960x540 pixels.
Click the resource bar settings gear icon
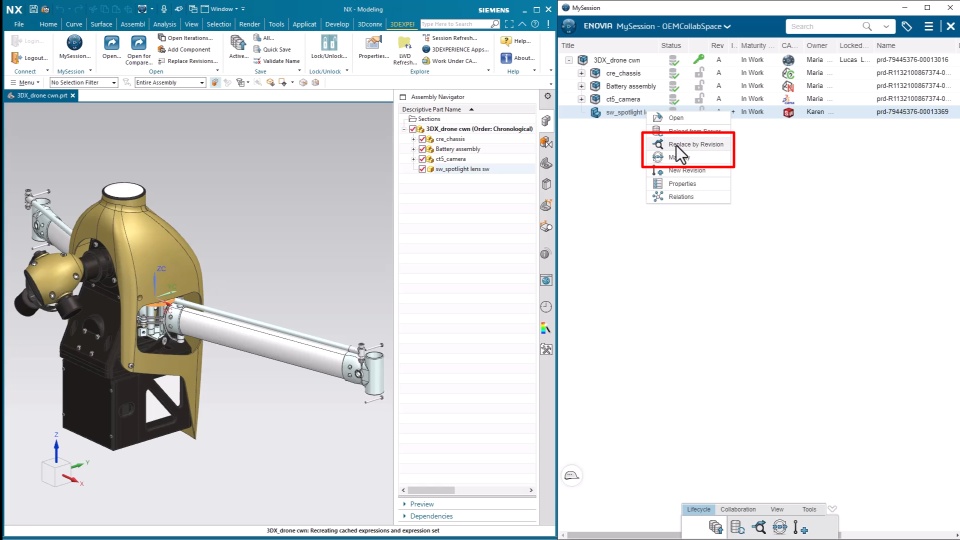click(547, 96)
